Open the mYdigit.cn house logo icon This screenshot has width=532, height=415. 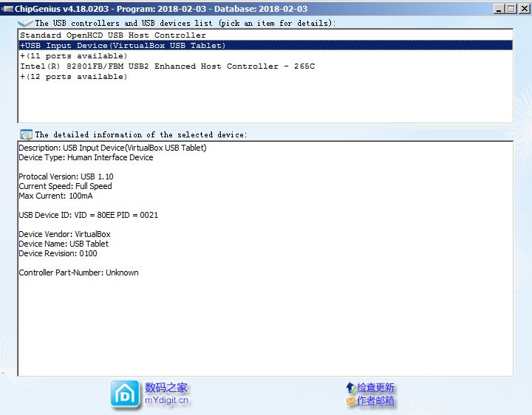[x=125, y=394]
